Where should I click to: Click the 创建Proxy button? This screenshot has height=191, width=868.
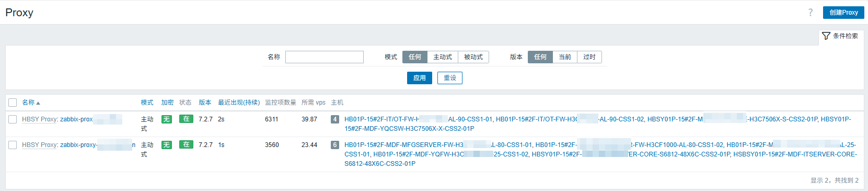pyautogui.click(x=843, y=13)
